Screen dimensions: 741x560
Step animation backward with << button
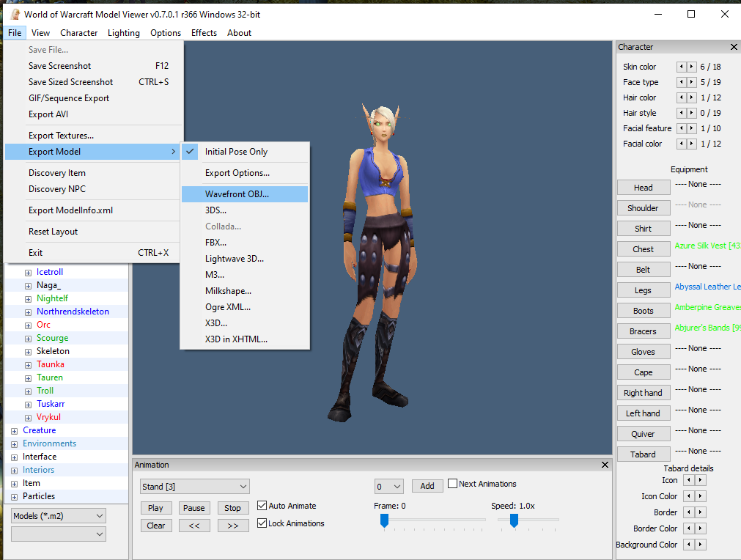coord(194,526)
